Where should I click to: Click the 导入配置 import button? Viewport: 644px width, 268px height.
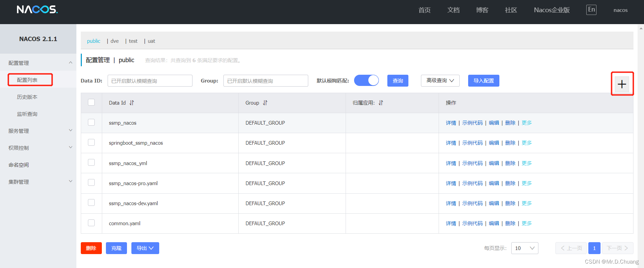click(x=484, y=81)
